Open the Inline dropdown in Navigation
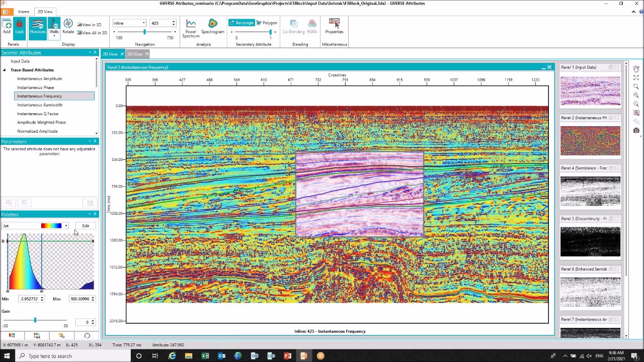Image resolution: width=644 pixels, height=362 pixels. point(143,23)
